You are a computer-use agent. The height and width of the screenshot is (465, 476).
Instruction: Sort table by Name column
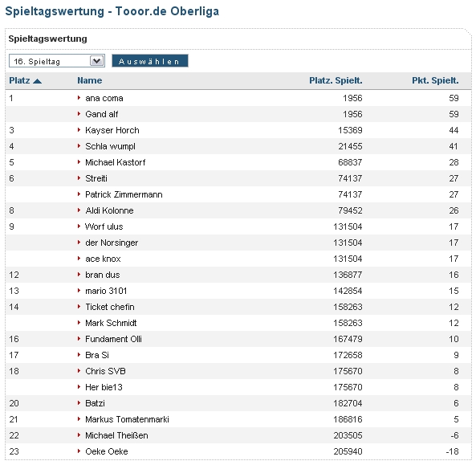[x=90, y=80]
